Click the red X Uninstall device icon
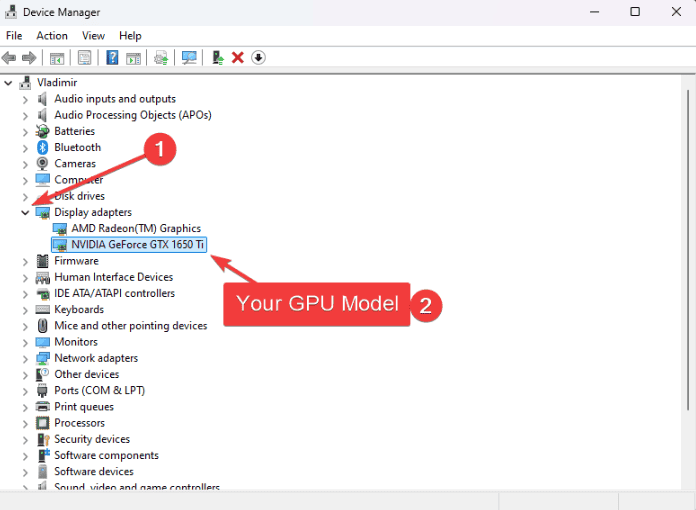The height and width of the screenshot is (510, 696). 237,58
